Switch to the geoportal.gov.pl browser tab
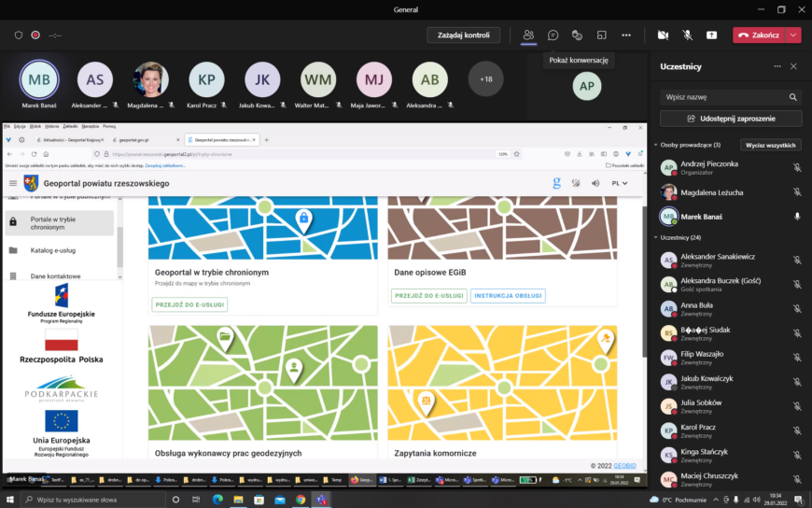The height and width of the screenshot is (508, 812). pyautogui.click(x=134, y=140)
